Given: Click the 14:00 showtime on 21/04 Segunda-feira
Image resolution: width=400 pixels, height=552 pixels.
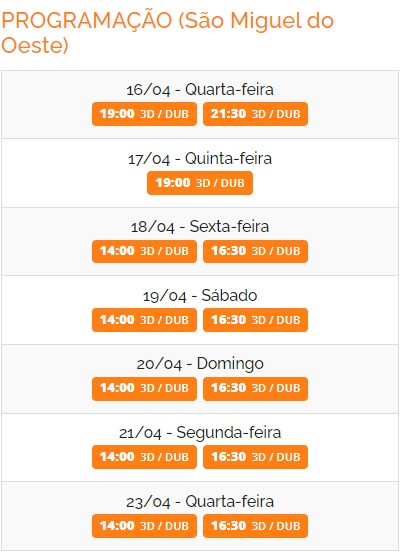Looking at the screenshot, I should pyautogui.click(x=144, y=457).
